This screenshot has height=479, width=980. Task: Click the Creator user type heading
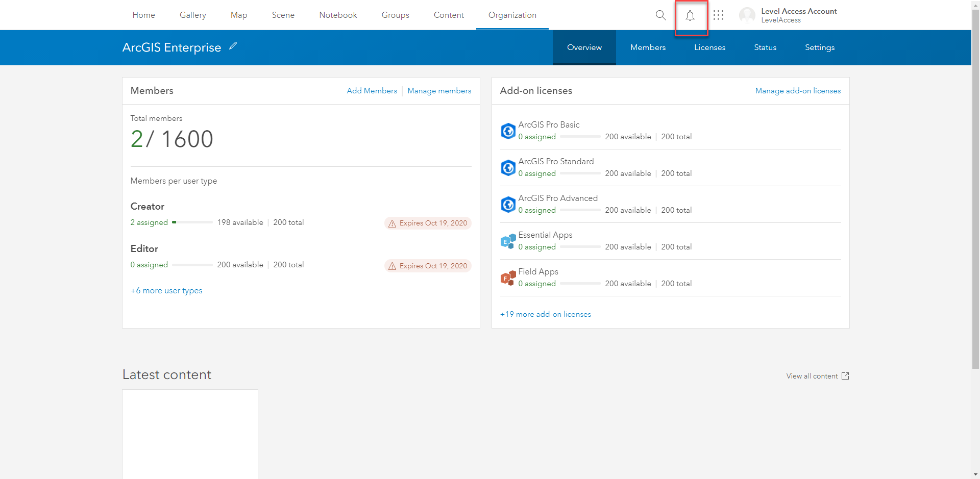pos(148,207)
